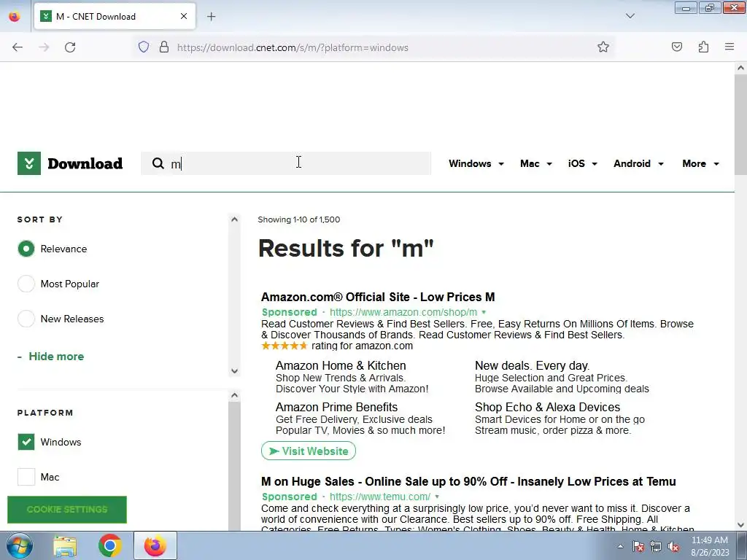
Task: Click the page scrollbar up arrow
Action: 740,68
